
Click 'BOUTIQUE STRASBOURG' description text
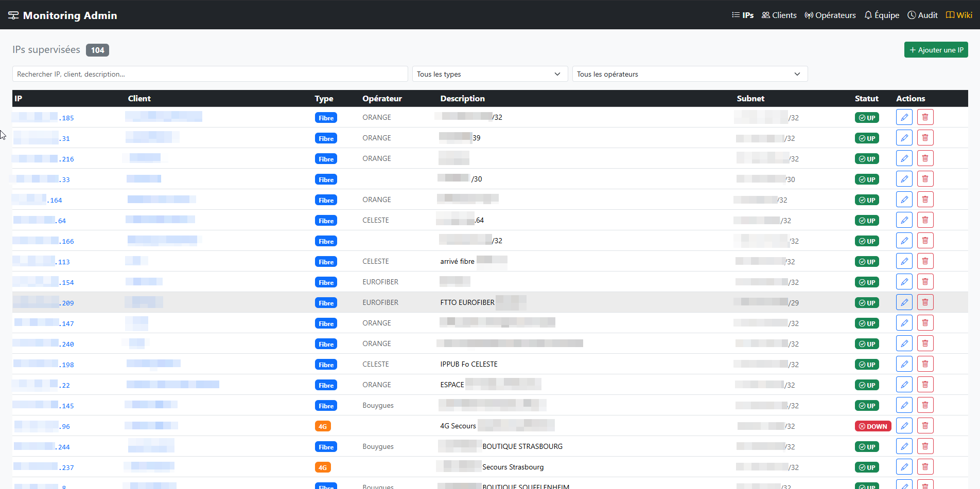pos(522,446)
